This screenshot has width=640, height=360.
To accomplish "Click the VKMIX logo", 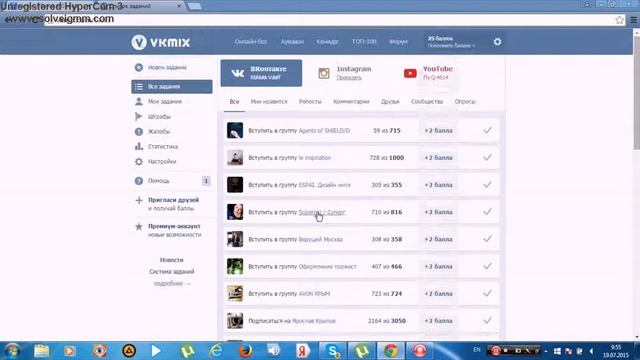I will (161, 42).
